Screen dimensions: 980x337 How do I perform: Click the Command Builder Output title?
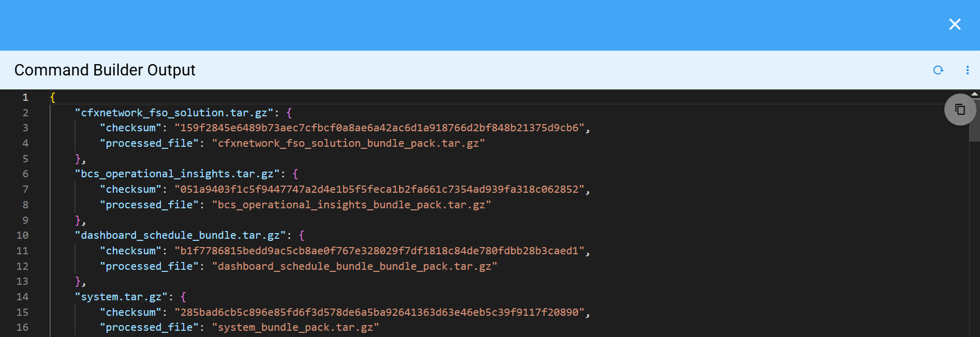(x=105, y=70)
